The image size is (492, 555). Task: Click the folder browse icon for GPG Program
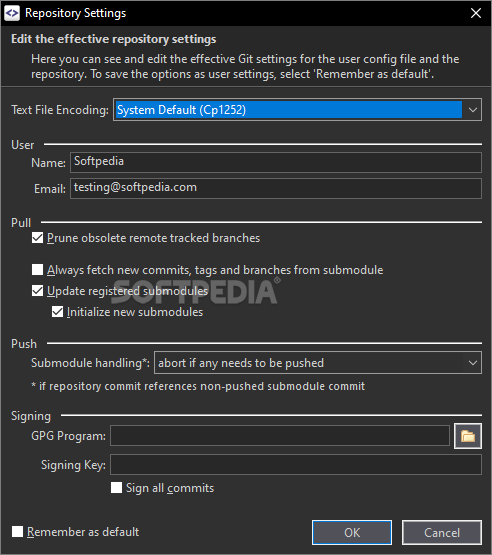coord(468,436)
